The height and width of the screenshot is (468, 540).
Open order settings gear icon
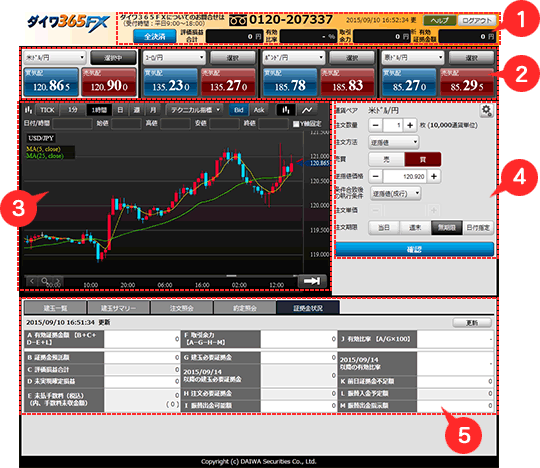[486, 111]
